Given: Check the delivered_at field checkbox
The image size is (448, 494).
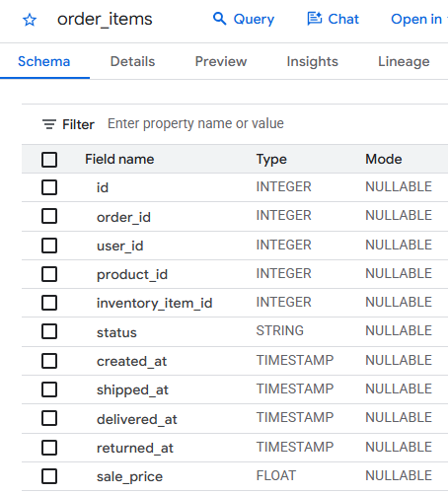Looking at the screenshot, I should (x=49, y=418).
